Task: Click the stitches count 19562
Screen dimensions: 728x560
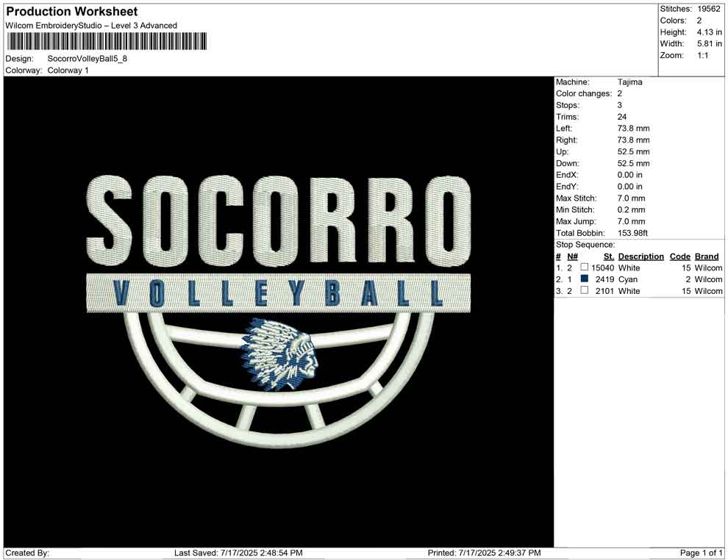Action: (708, 9)
